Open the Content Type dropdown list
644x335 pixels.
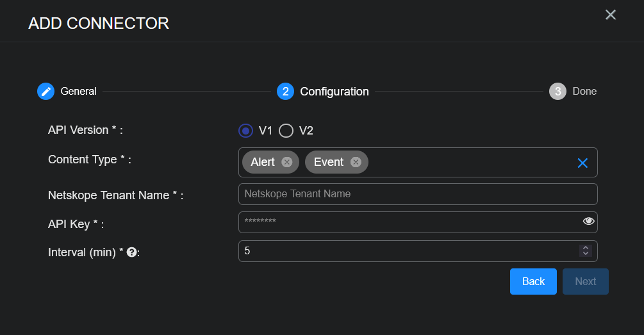coord(468,163)
